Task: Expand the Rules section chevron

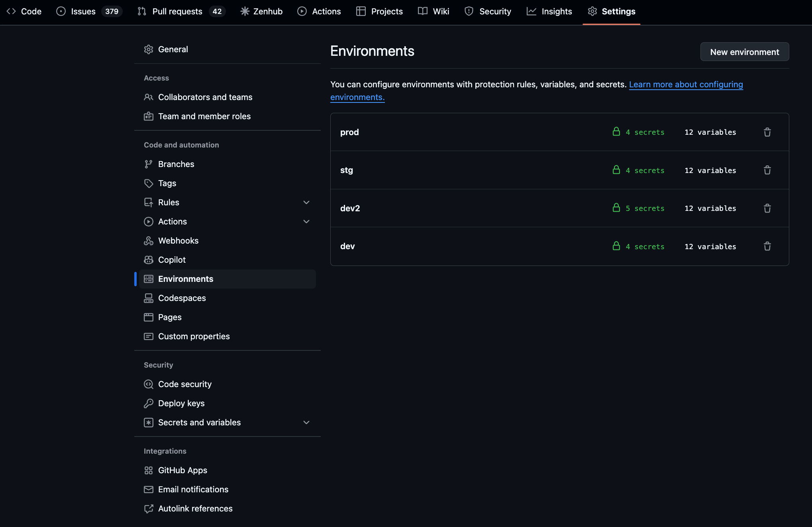Action: pyautogui.click(x=306, y=202)
